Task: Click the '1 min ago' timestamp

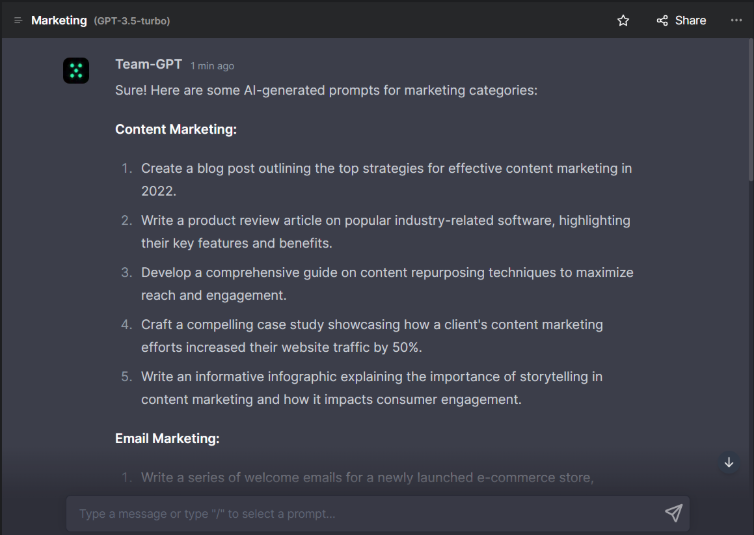Action: point(212,66)
